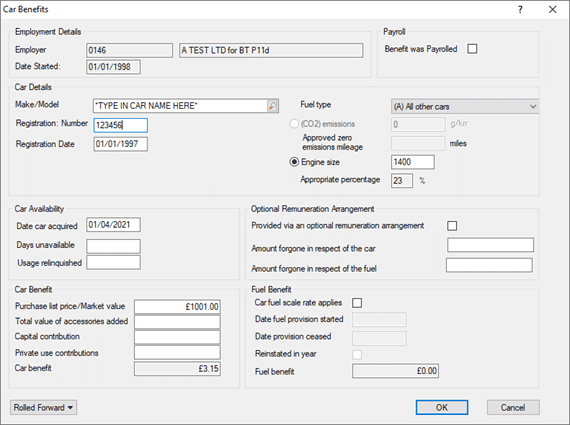The height and width of the screenshot is (425, 570).
Task: Click the 'Payroll' group label
Action: coord(394,32)
